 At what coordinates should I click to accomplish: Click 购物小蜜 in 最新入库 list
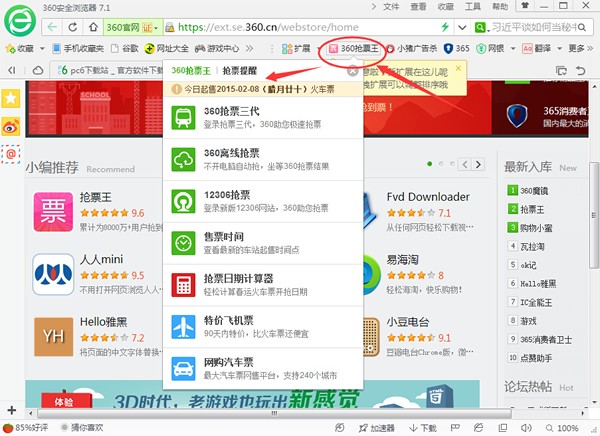click(x=537, y=227)
